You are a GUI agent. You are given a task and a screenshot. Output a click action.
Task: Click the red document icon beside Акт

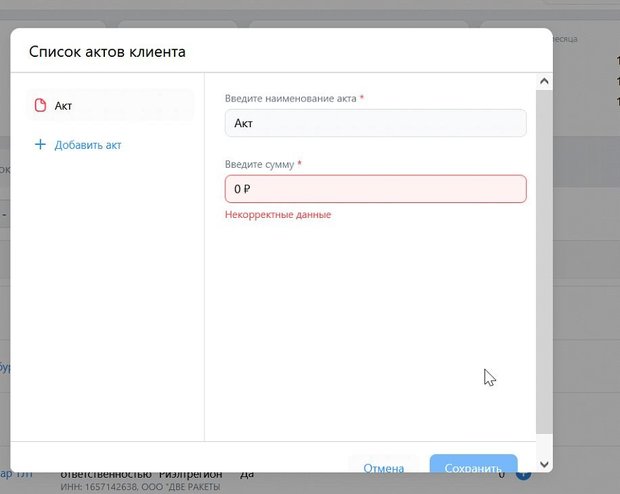[x=41, y=105]
